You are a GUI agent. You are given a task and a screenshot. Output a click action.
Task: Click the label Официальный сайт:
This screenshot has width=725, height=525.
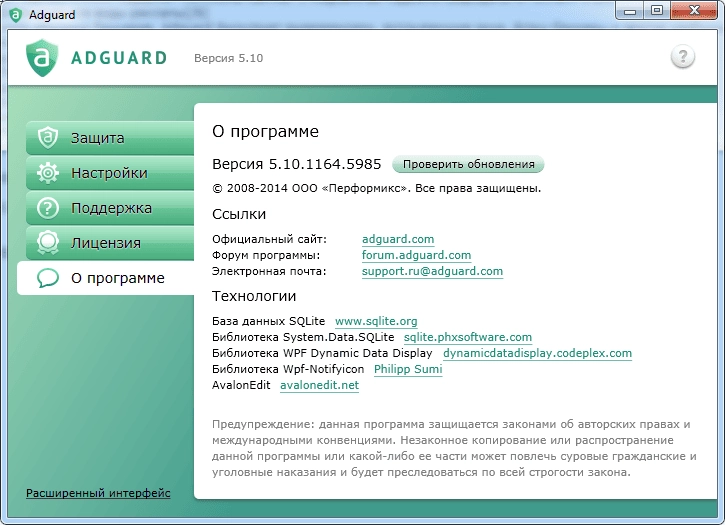pos(269,239)
